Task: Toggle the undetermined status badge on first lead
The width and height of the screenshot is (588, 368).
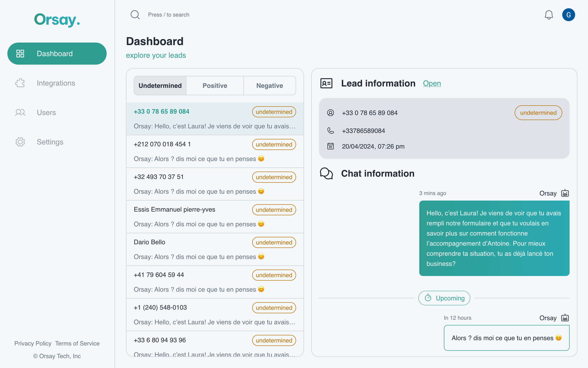Action: [x=274, y=112]
